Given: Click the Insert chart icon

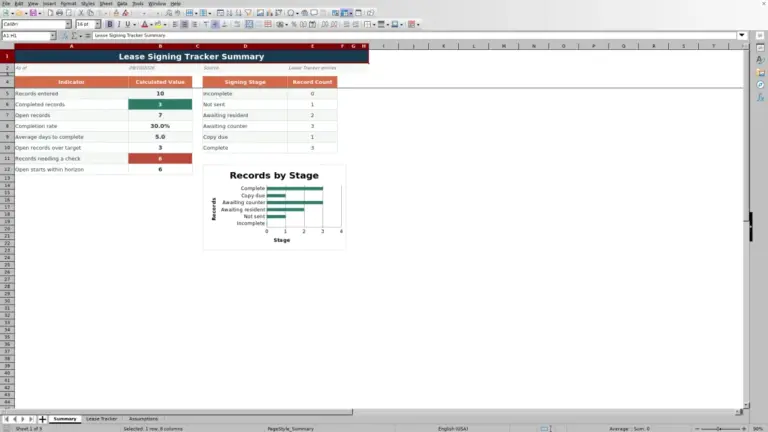Looking at the screenshot, I should point(269,13).
